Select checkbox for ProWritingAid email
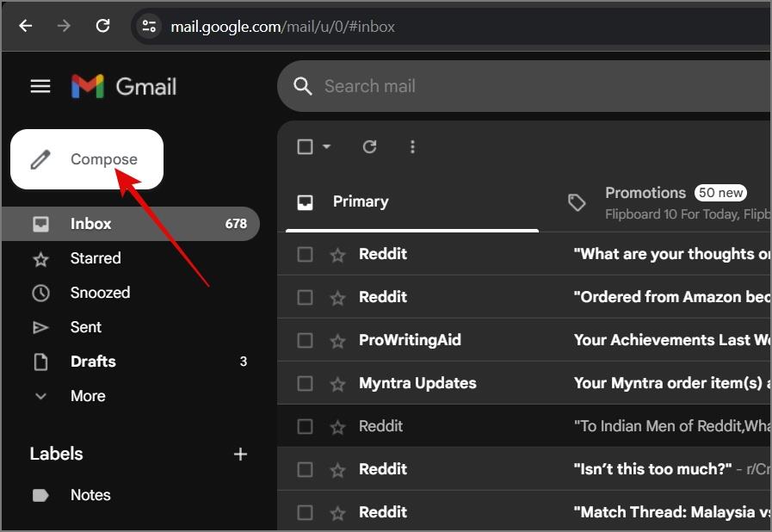The height and width of the screenshot is (532, 772). (305, 340)
